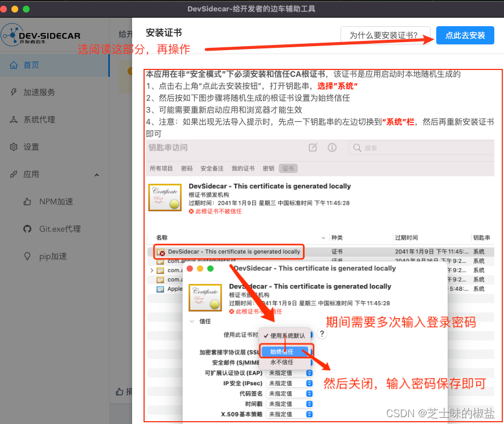This screenshot has height=424, width=504.
Task: Click the 种类 column header
Action: tap(337, 238)
